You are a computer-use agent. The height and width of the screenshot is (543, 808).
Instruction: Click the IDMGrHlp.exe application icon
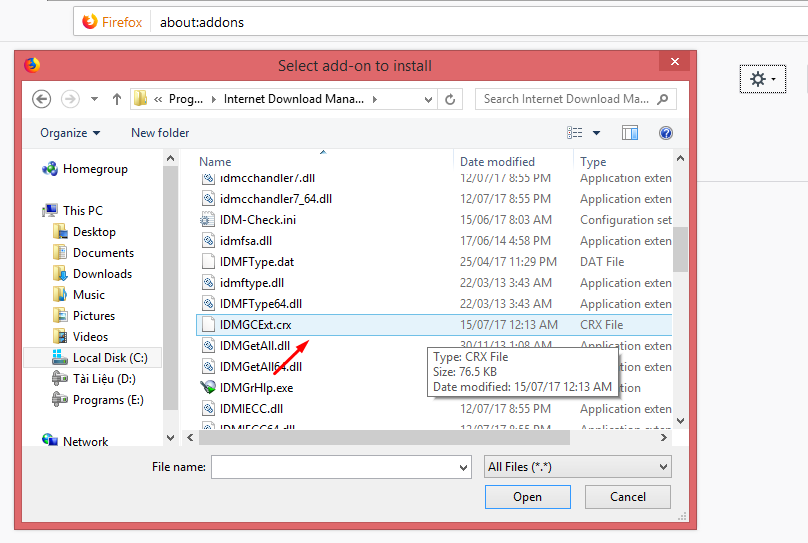(208, 387)
